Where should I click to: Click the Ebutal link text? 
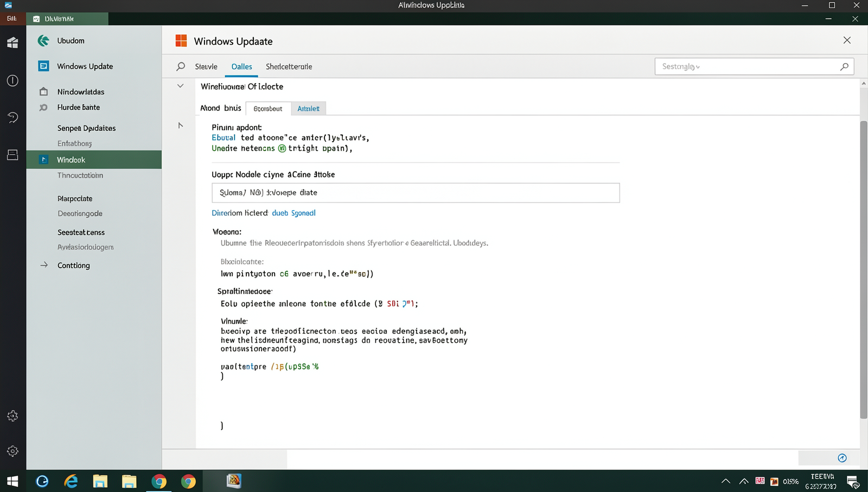224,137
